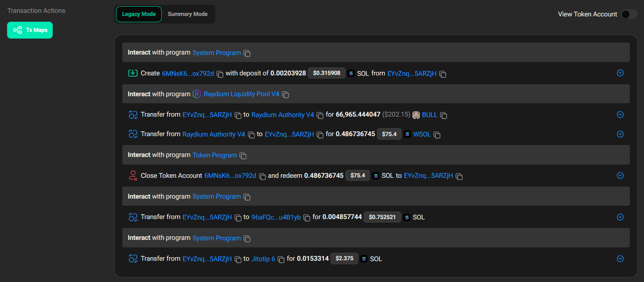
Task: Toggle the View Token Account switch
Action: (x=629, y=14)
